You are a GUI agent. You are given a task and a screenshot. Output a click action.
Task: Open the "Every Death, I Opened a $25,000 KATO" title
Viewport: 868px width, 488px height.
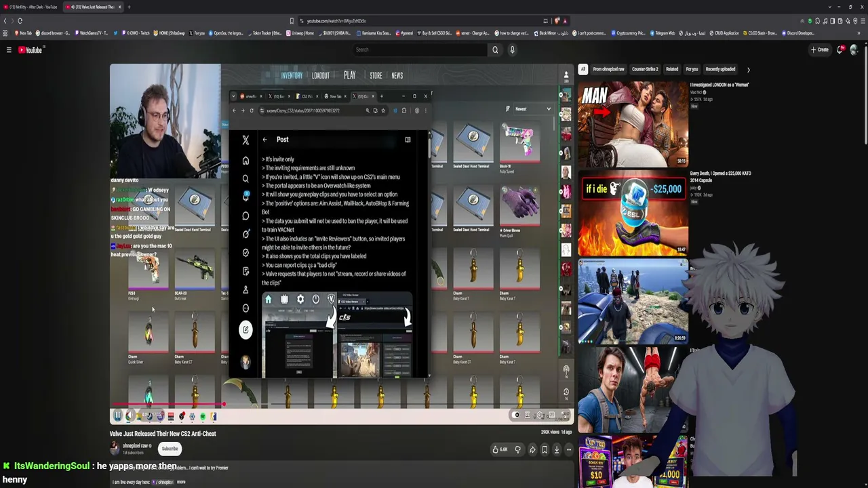click(x=720, y=177)
